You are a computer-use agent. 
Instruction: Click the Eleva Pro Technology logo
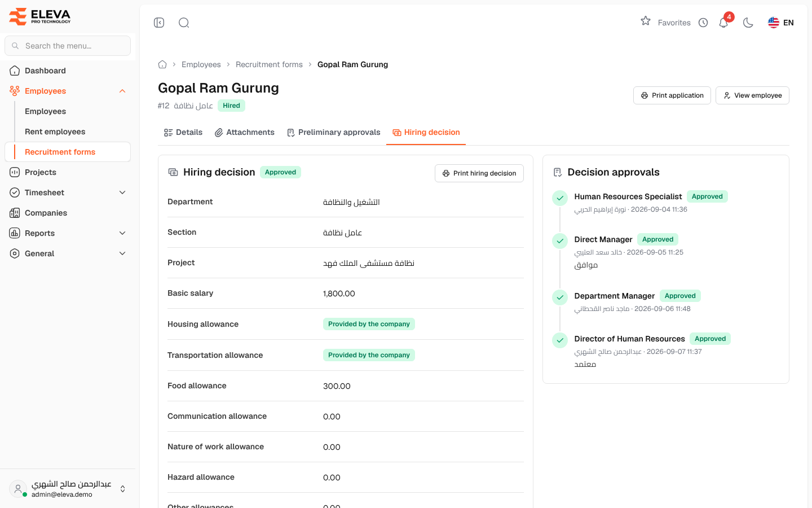point(40,16)
